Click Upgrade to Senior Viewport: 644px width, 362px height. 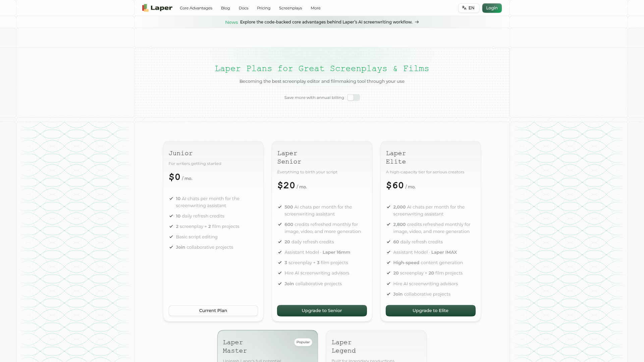pyautogui.click(x=322, y=311)
